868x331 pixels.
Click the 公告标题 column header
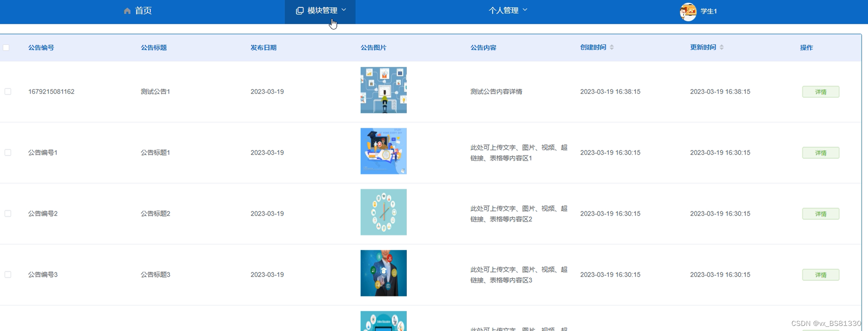[154, 48]
